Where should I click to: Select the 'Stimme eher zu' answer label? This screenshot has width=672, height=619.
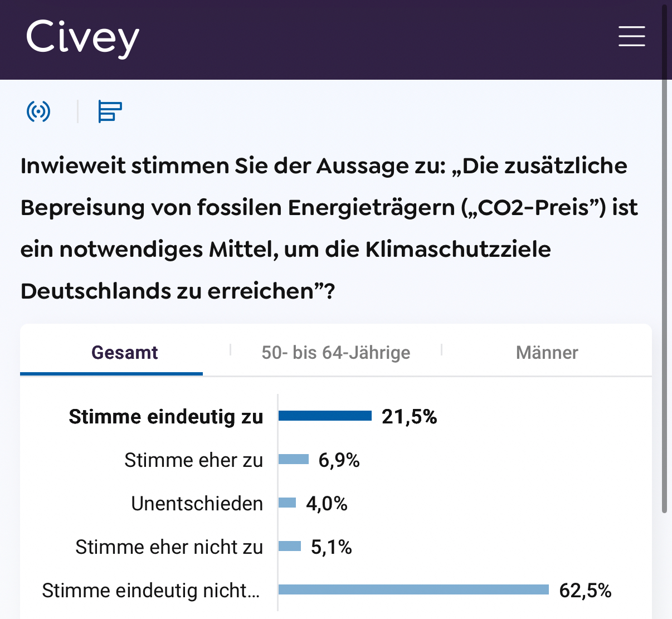(x=193, y=460)
